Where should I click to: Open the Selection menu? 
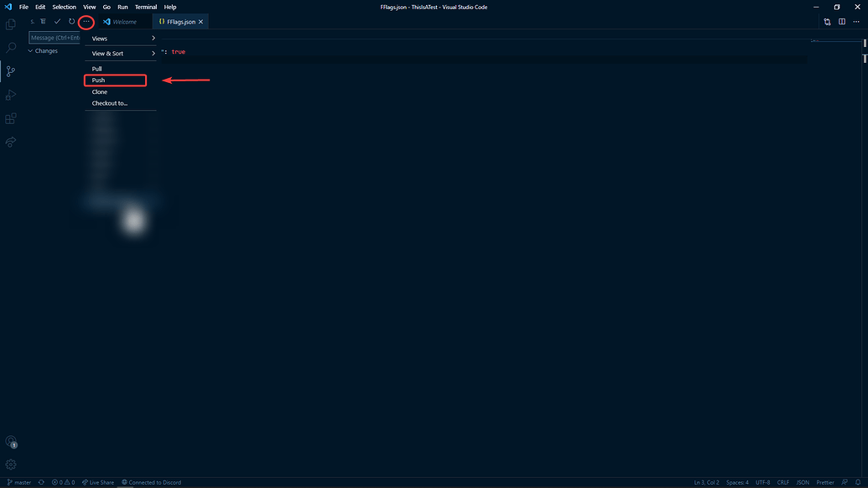[x=65, y=8]
